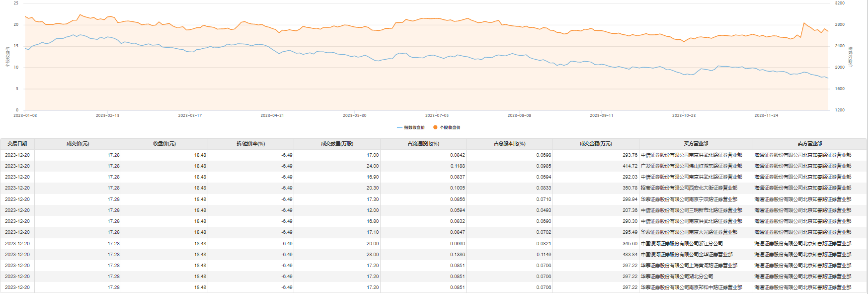Click the 卖方营业部 column header
This screenshot has height=294, width=868.
(810, 144)
